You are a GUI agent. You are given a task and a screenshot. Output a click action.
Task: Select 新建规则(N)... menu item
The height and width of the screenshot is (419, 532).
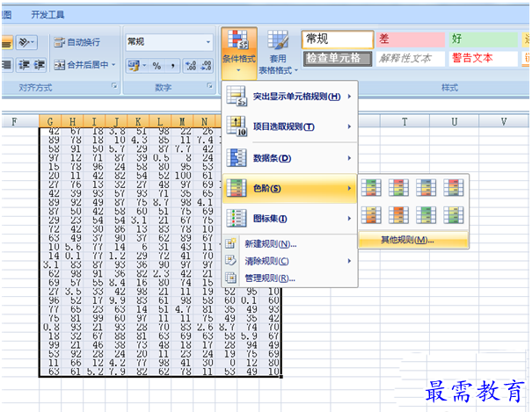[x=290, y=243]
